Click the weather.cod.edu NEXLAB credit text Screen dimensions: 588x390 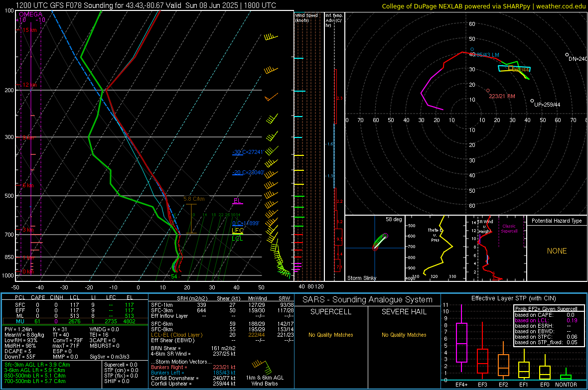(483, 6)
